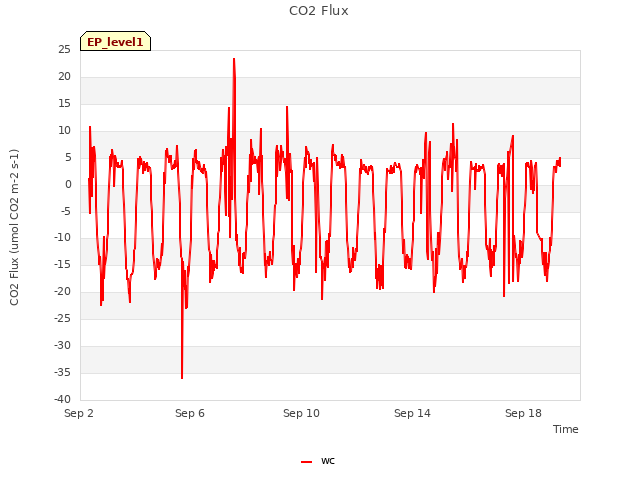The image size is (640, 480).
Task: Click the CO2 Flux y-axis title
Action: tap(14, 227)
